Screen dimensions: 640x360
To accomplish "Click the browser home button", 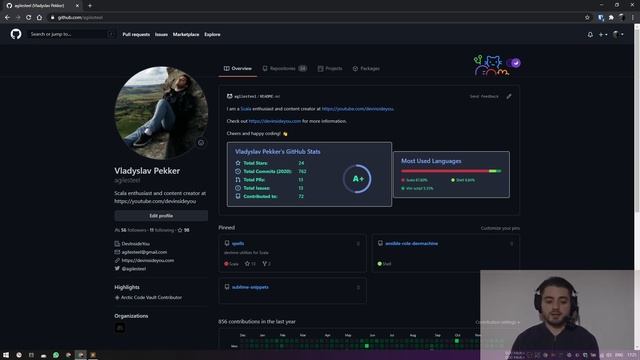I will (39, 18).
